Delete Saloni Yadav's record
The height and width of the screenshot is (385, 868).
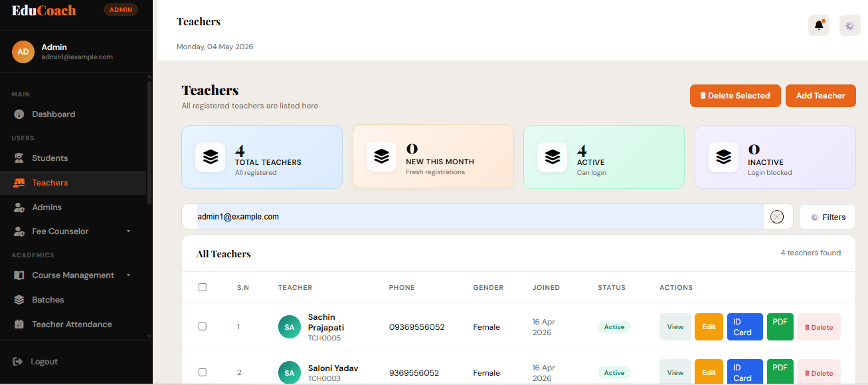point(819,372)
